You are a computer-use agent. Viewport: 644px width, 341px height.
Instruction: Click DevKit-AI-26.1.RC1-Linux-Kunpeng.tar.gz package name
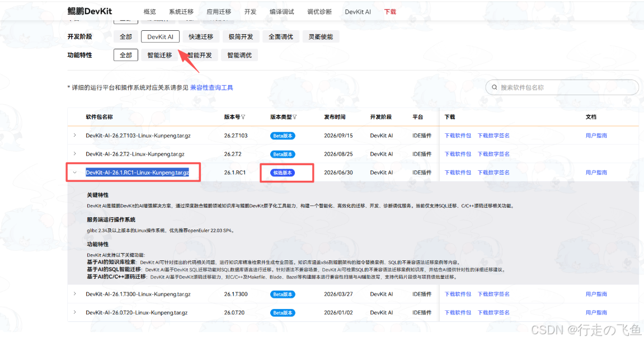coord(137,172)
